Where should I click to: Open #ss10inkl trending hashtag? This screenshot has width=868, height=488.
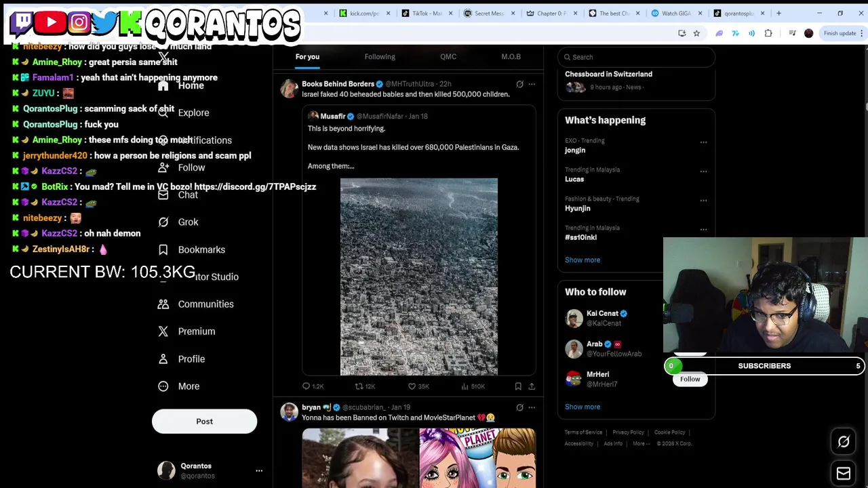tap(580, 238)
